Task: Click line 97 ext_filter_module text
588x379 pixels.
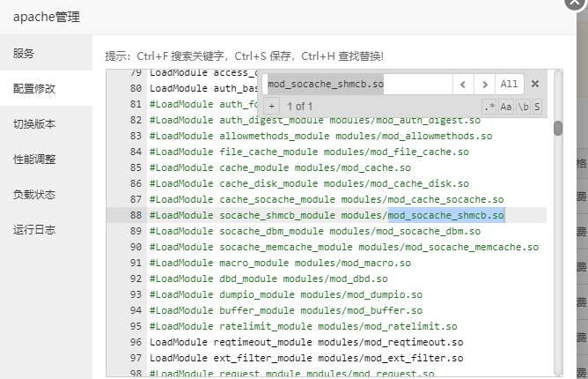Action: (x=262, y=358)
